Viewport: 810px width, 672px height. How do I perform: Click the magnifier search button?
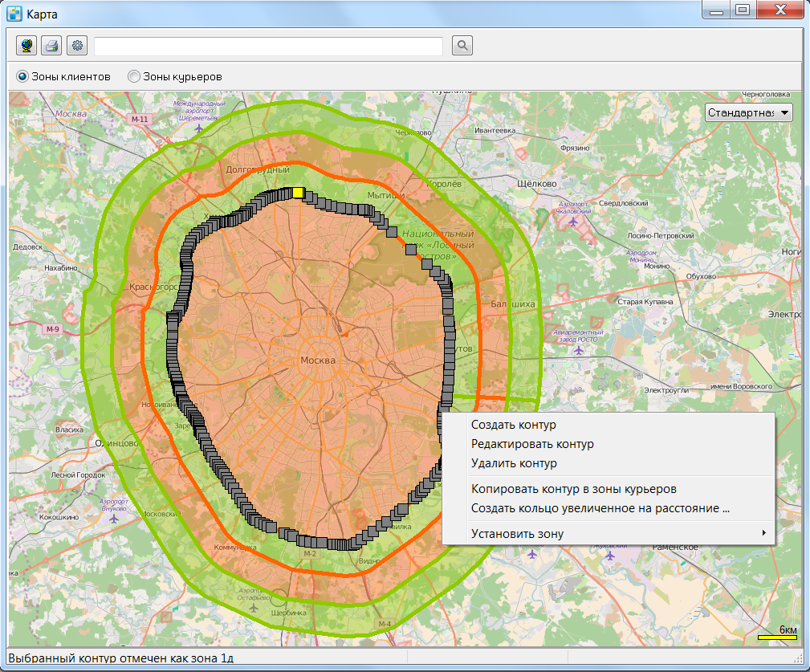[x=462, y=46]
